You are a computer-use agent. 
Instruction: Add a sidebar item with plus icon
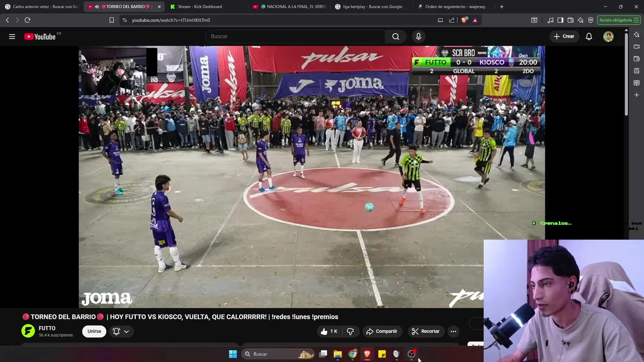click(636, 95)
